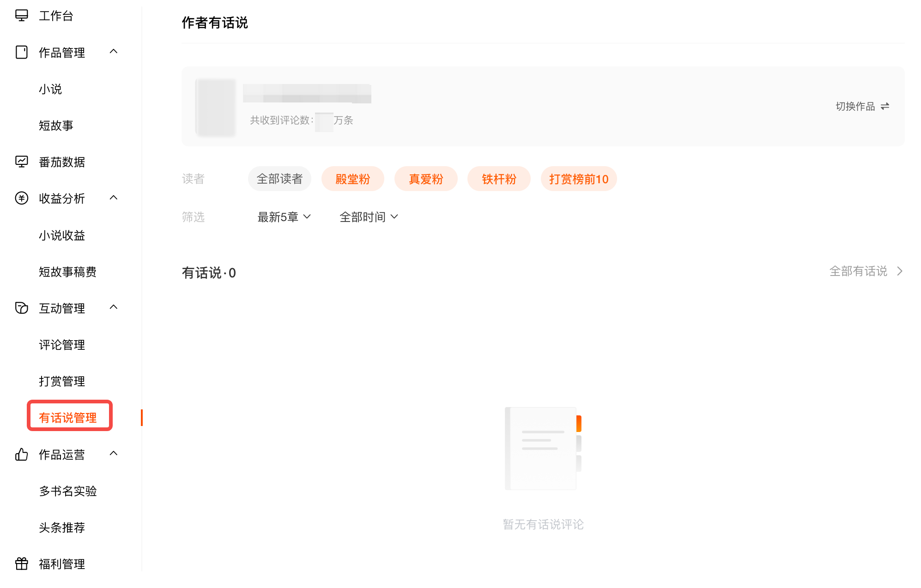
Task: Collapse the 收益分析 menu chevron
Action: (x=114, y=198)
